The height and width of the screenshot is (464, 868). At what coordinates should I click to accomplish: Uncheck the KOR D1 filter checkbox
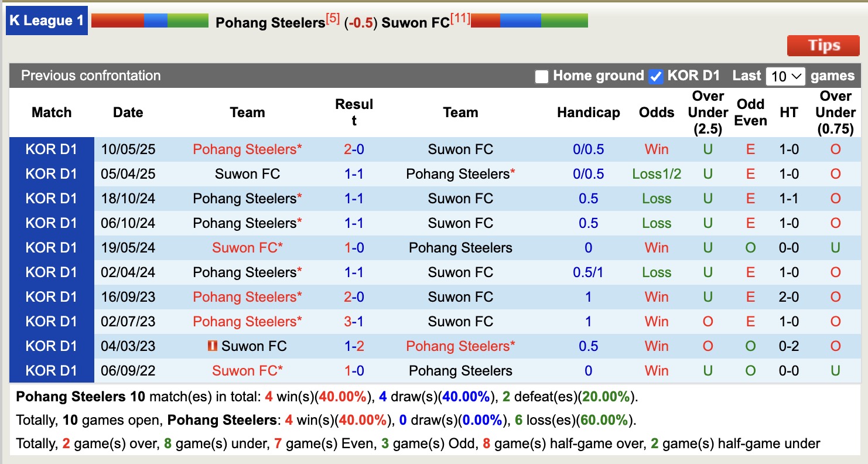pyautogui.click(x=656, y=77)
